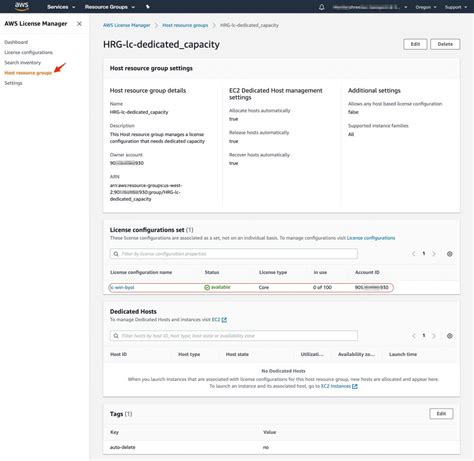The width and height of the screenshot is (474, 461).
Task: Click AWS License Manager breadcrumb link
Action: coord(126,25)
